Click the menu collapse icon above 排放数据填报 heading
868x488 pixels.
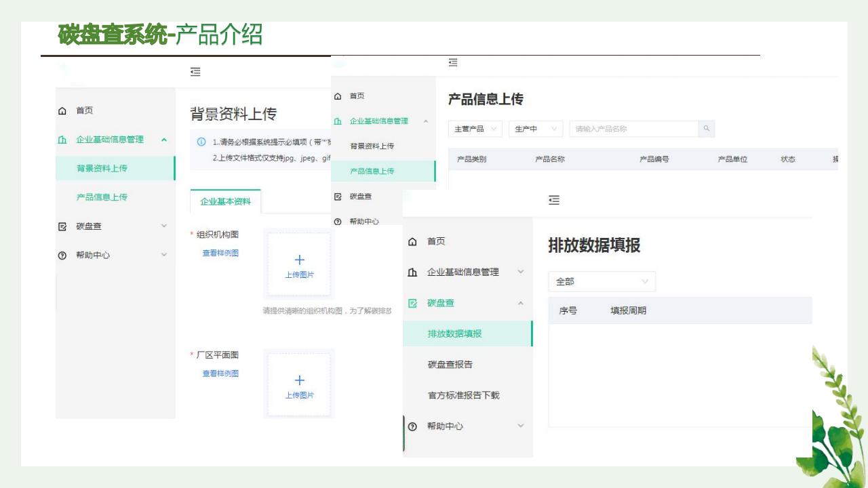pos(554,200)
